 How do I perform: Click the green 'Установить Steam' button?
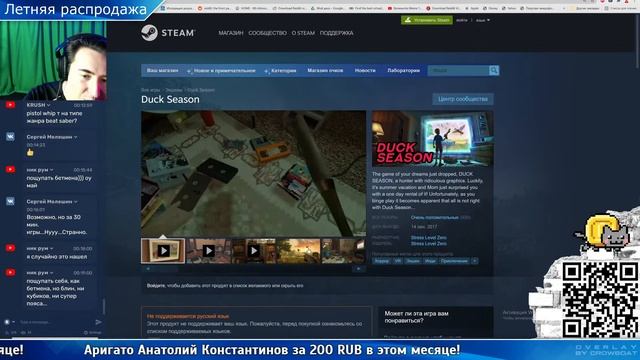[427, 20]
